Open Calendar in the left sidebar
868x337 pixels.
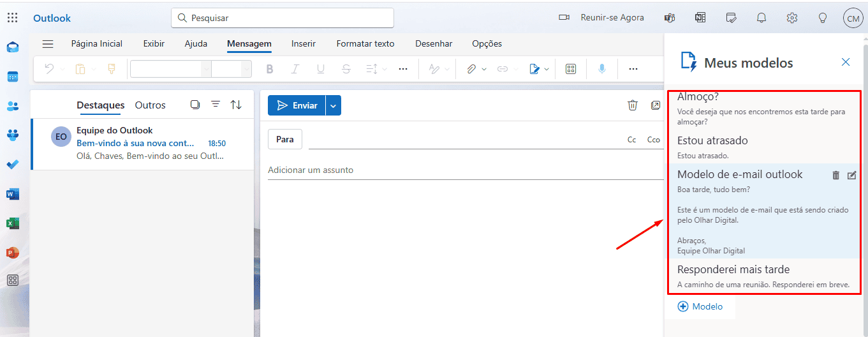(x=13, y=77)
